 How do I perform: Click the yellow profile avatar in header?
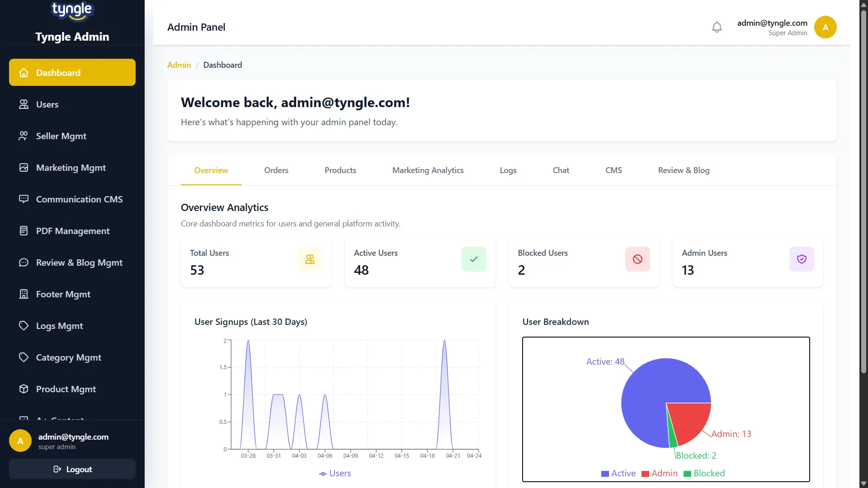pyautogui.click(x=826, y=27)
